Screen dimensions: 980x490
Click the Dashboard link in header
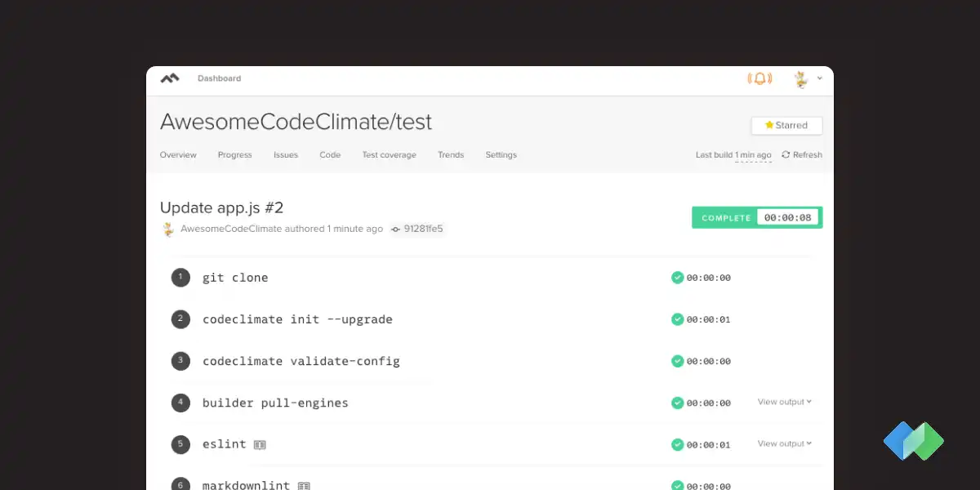click(219, 78)
